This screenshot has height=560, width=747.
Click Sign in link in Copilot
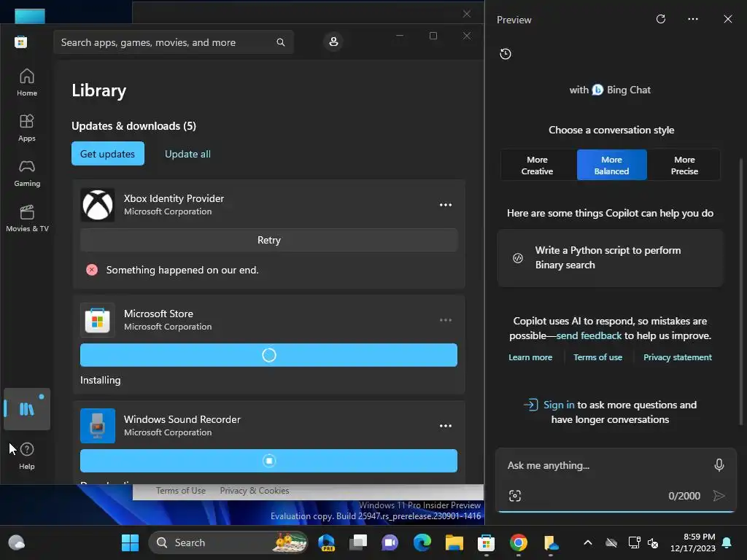click(x=559, y=405)
